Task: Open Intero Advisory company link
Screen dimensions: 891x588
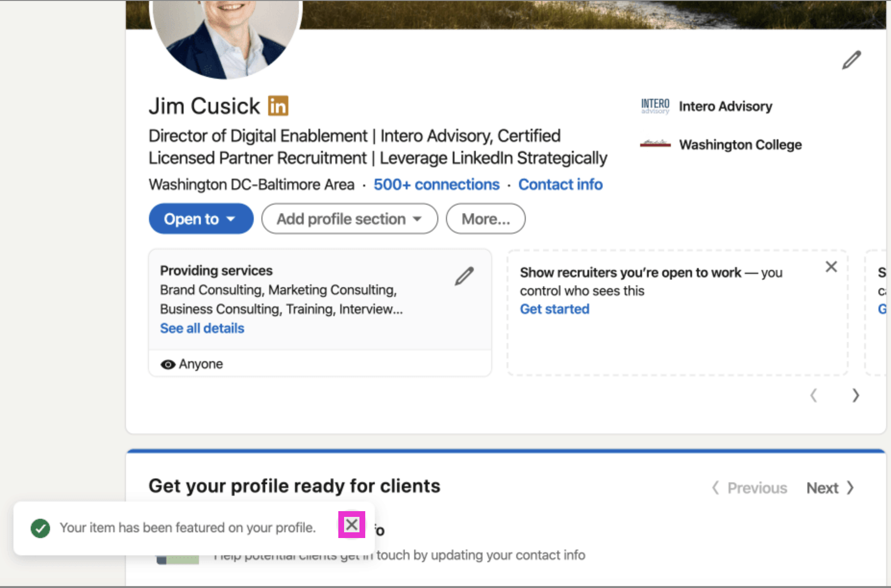Action: [x=725, y=106]
